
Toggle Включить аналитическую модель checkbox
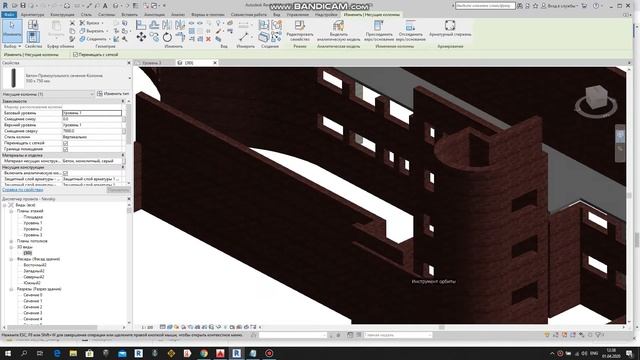click(65, 173)
